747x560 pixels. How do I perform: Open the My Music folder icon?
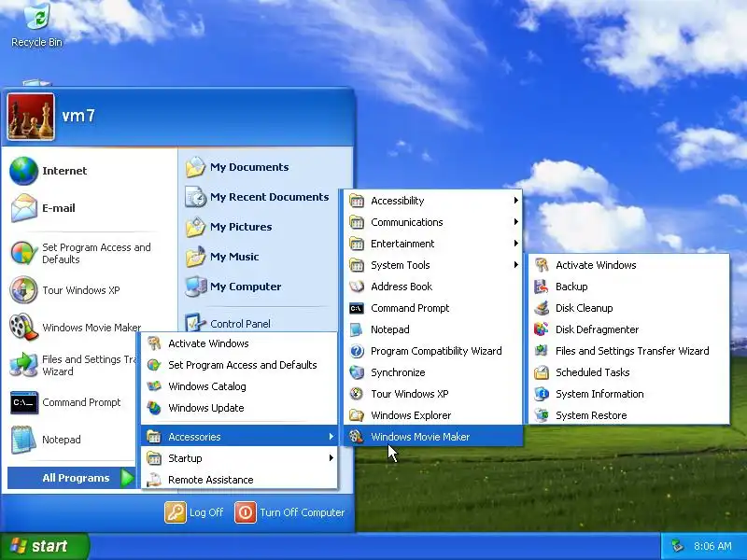pyautogui.click(x=195, y=257)
